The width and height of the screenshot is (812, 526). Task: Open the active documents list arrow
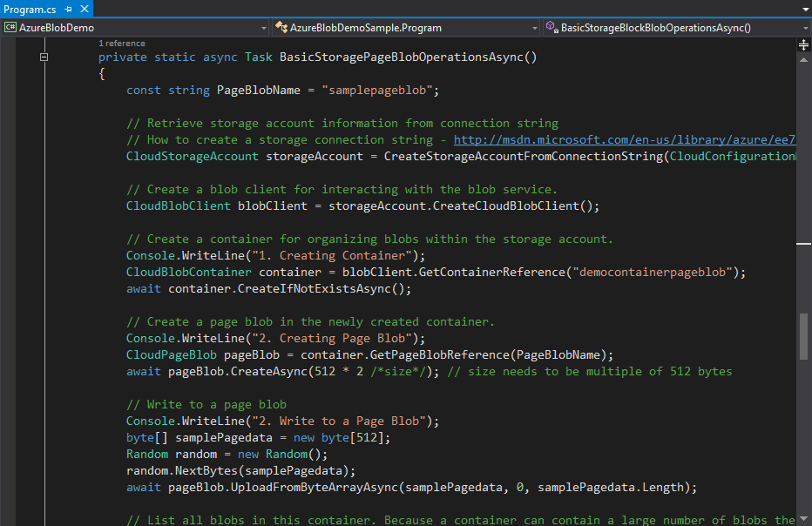tap(805, 9)
